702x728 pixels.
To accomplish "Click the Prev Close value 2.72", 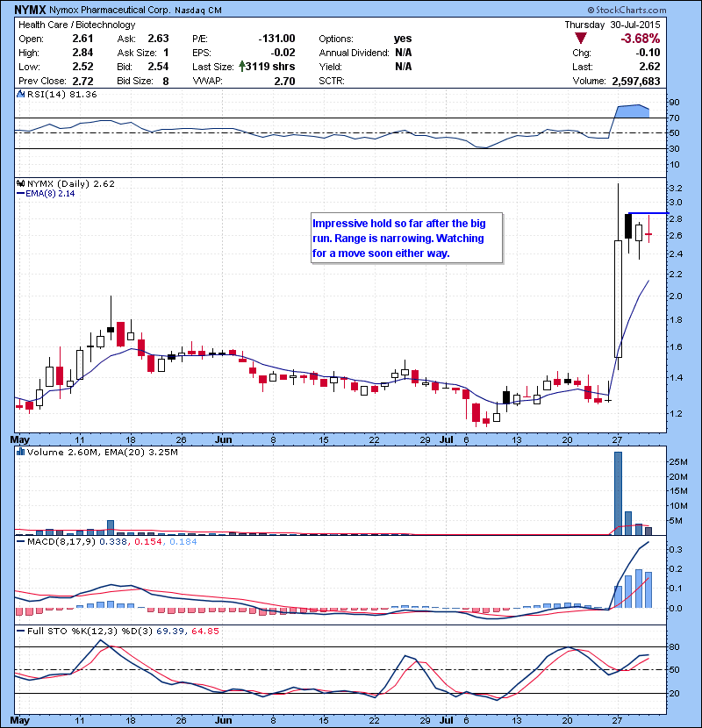I will click(82, 81).
